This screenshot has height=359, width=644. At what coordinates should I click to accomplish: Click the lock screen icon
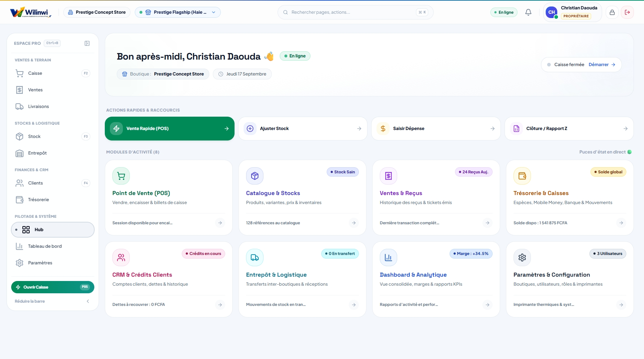[x=612, y=12]
